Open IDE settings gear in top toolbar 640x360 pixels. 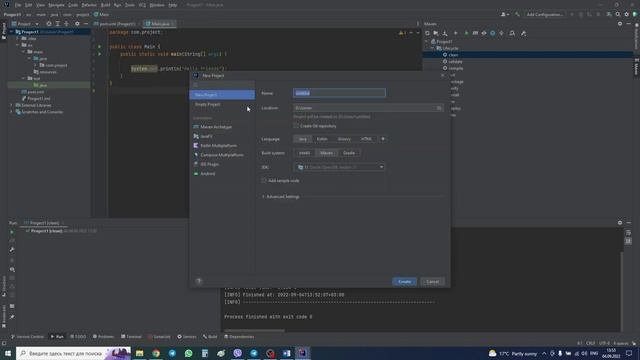click(x=627, y=14)
